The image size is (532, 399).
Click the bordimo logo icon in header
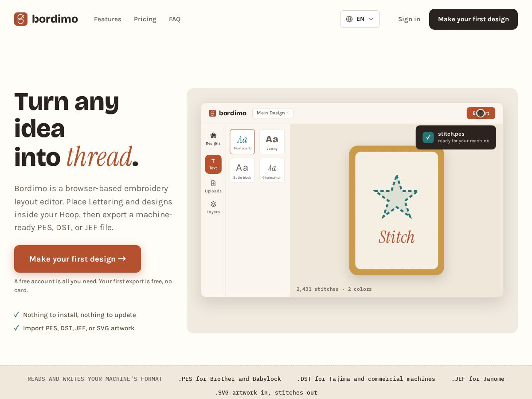pos(21,19)
